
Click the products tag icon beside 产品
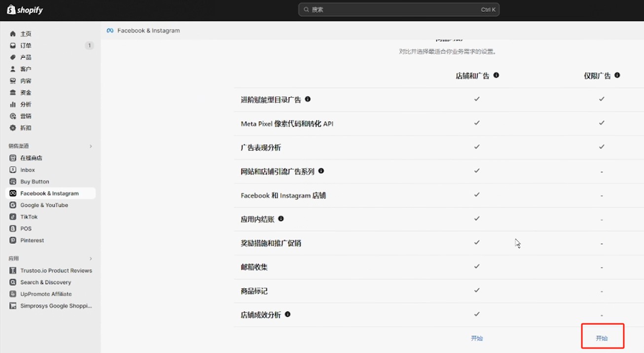13,57
